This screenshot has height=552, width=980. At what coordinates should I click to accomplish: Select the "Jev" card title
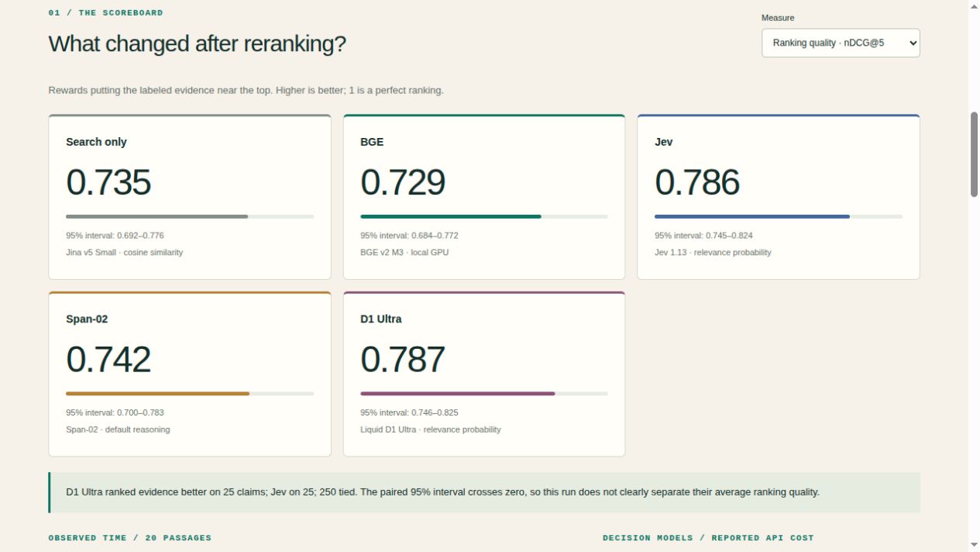(x=664, y=142)
